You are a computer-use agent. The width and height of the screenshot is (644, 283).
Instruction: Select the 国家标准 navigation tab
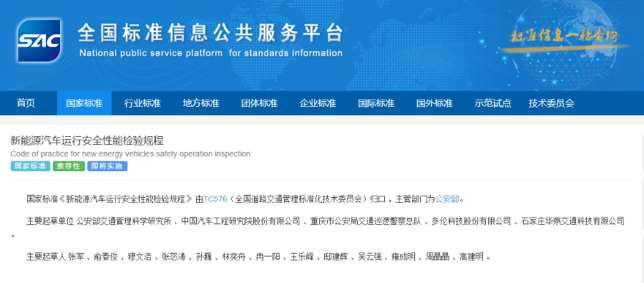pos(84,103)
